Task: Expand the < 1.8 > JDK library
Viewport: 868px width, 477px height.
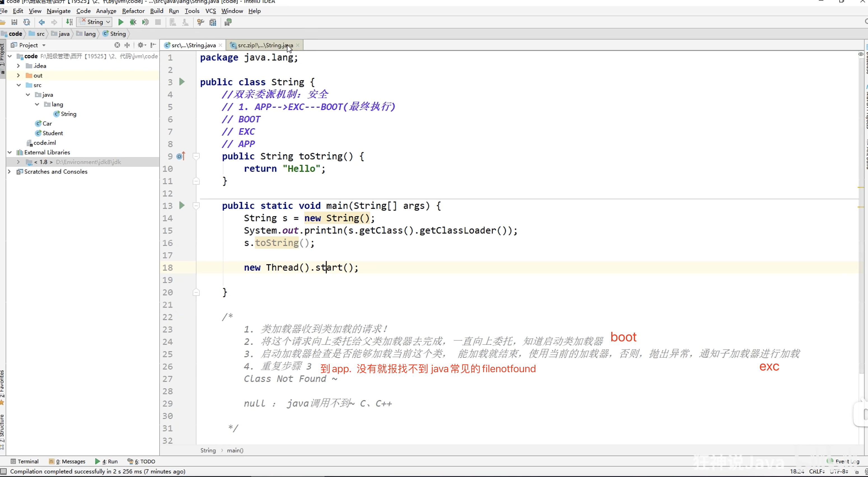Action: coord(18,162)
